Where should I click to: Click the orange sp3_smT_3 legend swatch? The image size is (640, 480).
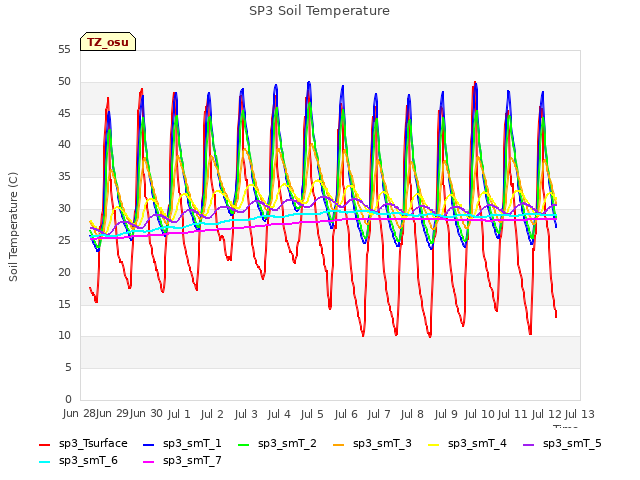pos(339,444)
